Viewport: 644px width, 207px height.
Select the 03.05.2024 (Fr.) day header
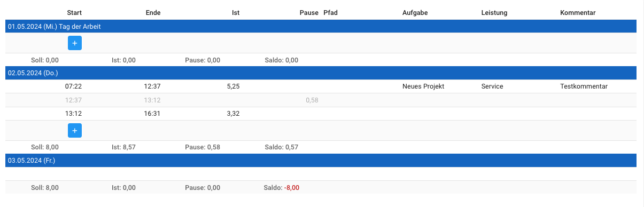point(321,160)
